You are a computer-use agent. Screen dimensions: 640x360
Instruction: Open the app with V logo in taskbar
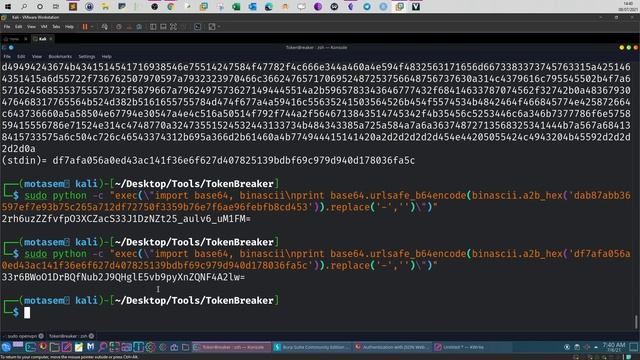[416, 7]
